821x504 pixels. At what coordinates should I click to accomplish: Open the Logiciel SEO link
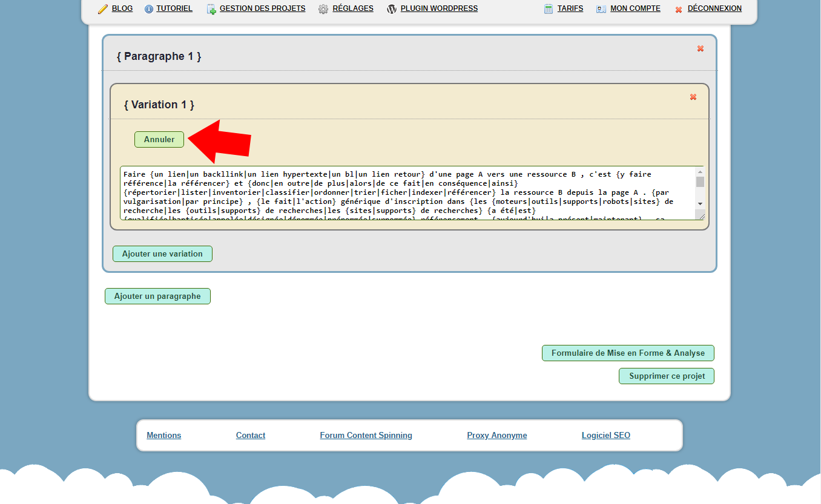pyautogui.click(x=606, y=435)
